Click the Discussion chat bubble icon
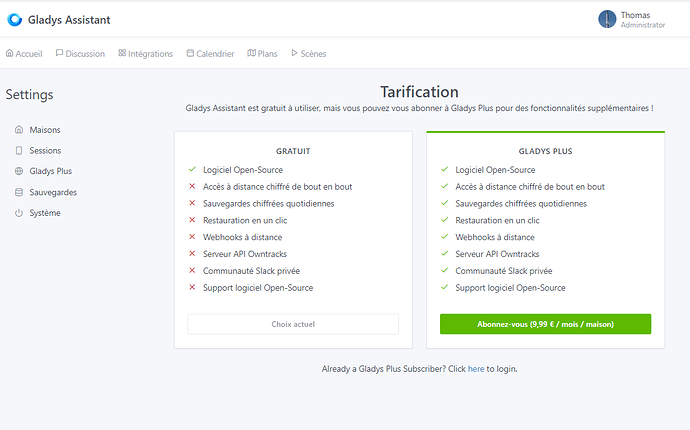The image size is (690, 430). click(x=59, y=53)
